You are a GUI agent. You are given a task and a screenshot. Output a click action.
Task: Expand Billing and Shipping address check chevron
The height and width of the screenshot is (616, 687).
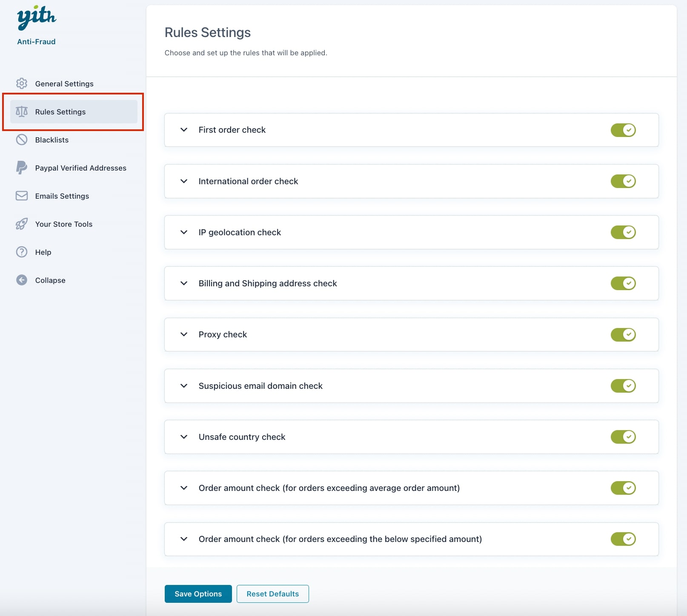click(x=184, y=283)
